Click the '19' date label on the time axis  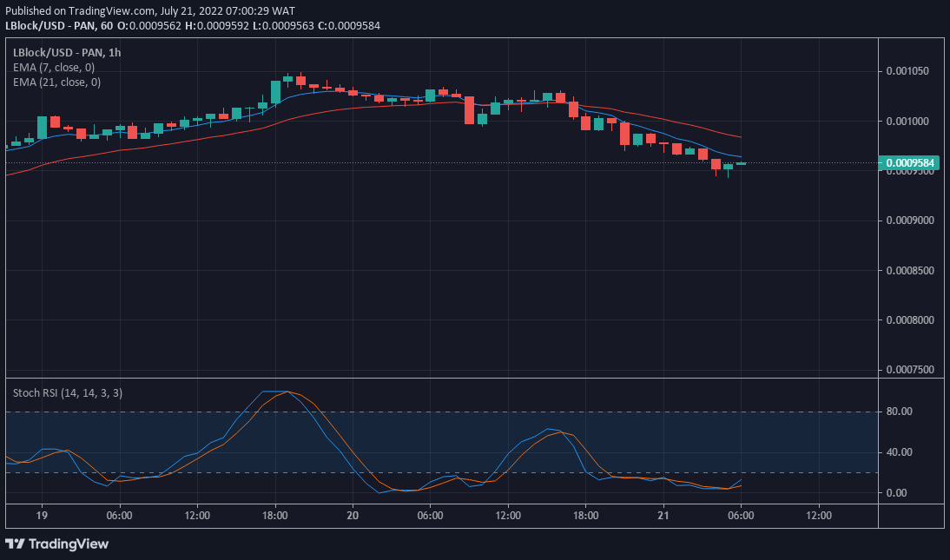[x=42, y=515]
